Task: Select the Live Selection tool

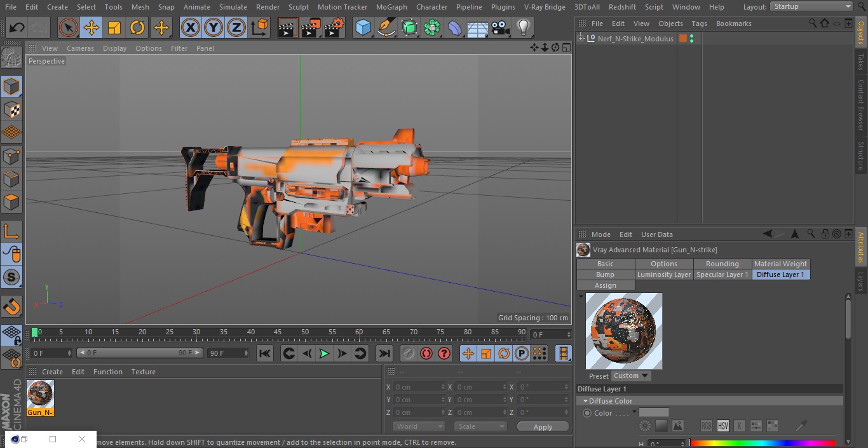Action: tap(69, 27)
